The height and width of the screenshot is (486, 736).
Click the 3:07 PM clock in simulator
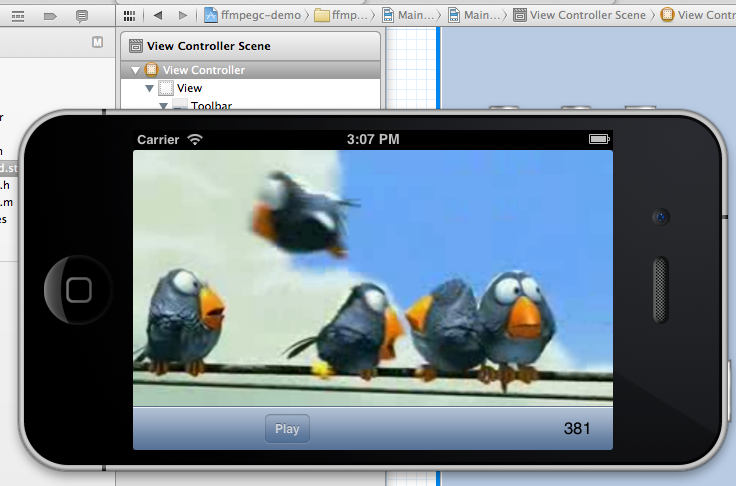373,139
